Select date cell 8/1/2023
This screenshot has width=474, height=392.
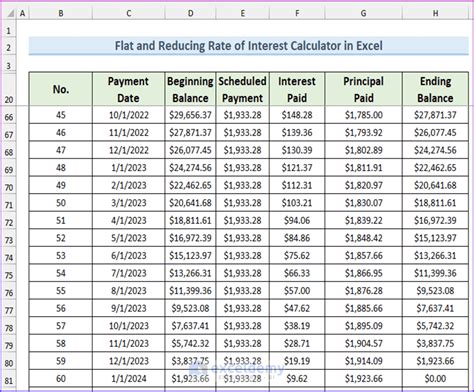coord(129,291)
